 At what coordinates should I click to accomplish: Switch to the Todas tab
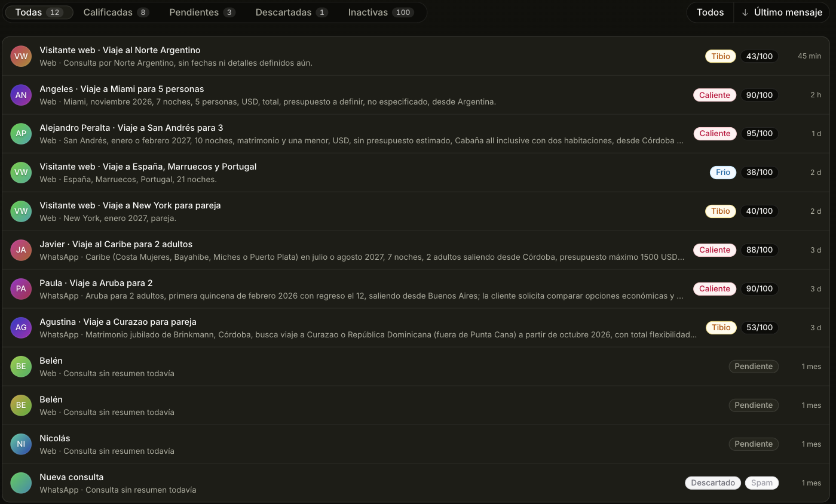tap(39, 13)
